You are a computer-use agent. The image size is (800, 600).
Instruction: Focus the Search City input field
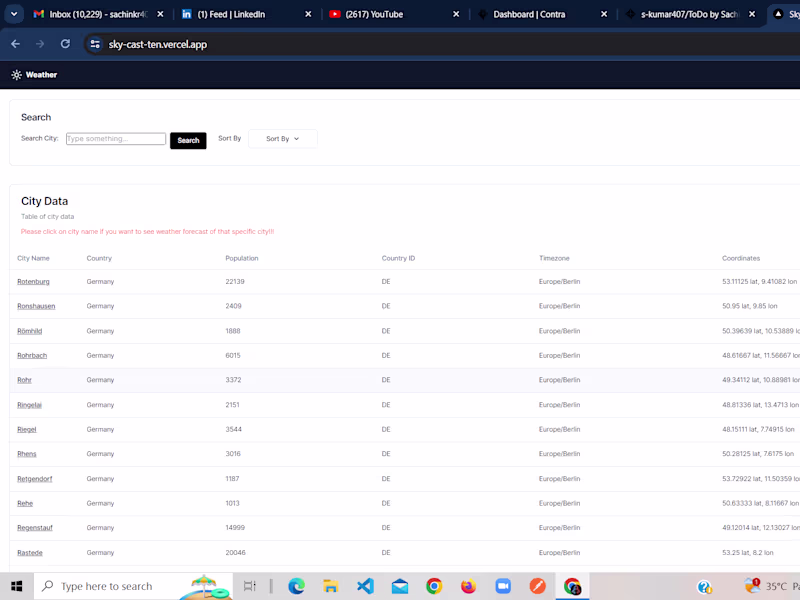(x=116, y=139)
